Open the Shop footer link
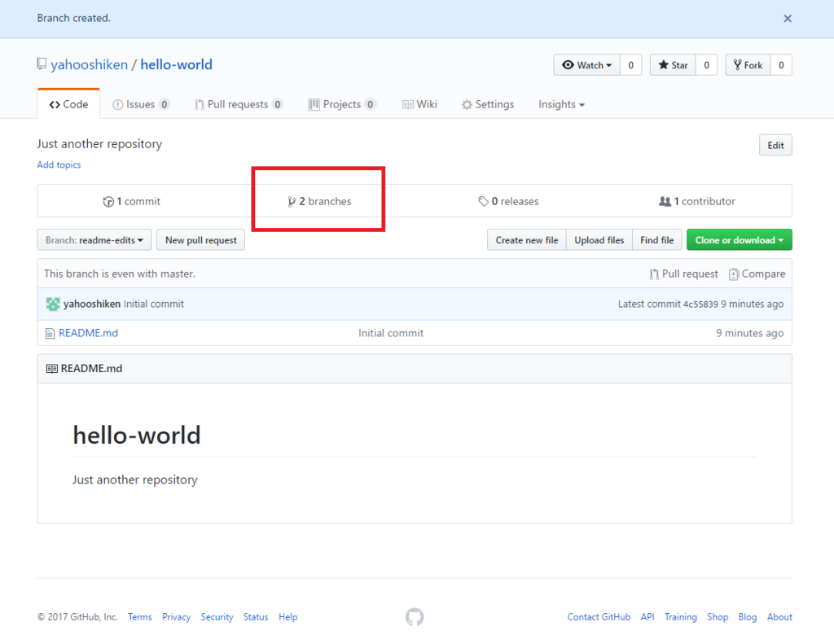 point(718,617)
